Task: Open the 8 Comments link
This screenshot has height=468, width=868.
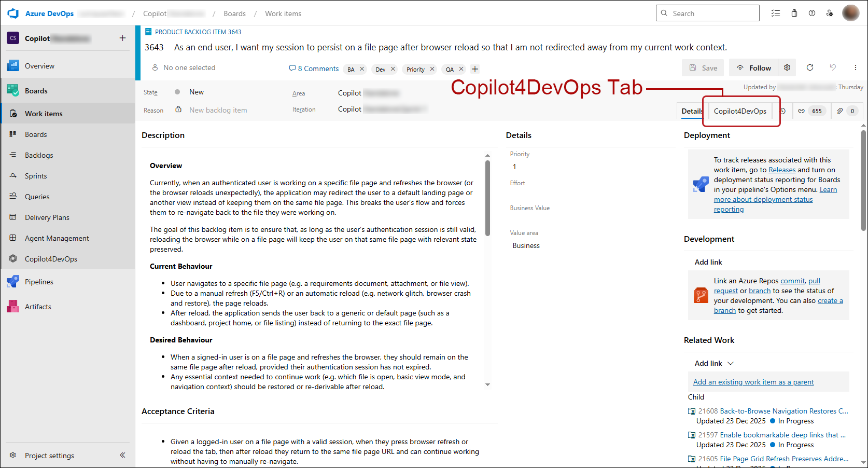Action: click(314, 68)
